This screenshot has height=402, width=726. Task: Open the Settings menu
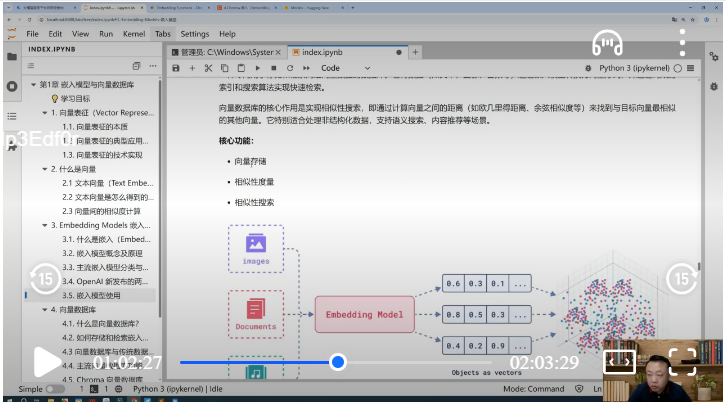click(x=195, y=34)
